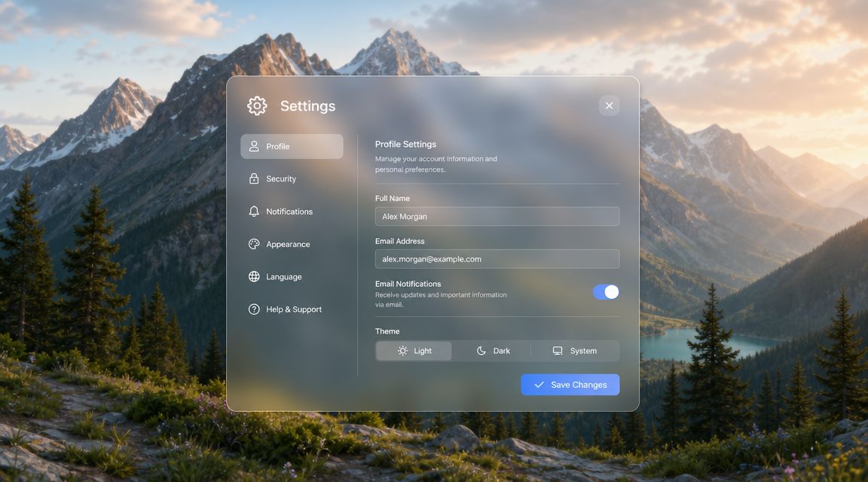The image size is (868, 482).
Task: Close the Settings dialog
Action: [x=609, y=105]
